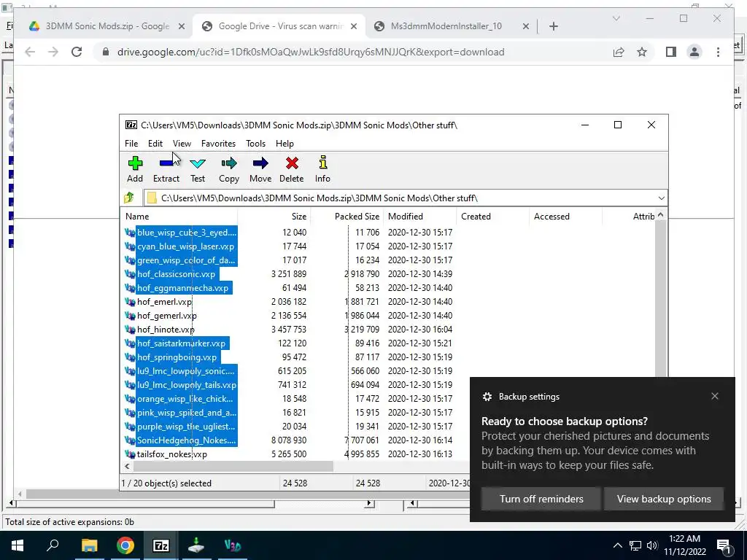747x560 pixels.
Task: Click the horizontal scrollbar in 7-Zip list
Action: [x=233, y=466]
